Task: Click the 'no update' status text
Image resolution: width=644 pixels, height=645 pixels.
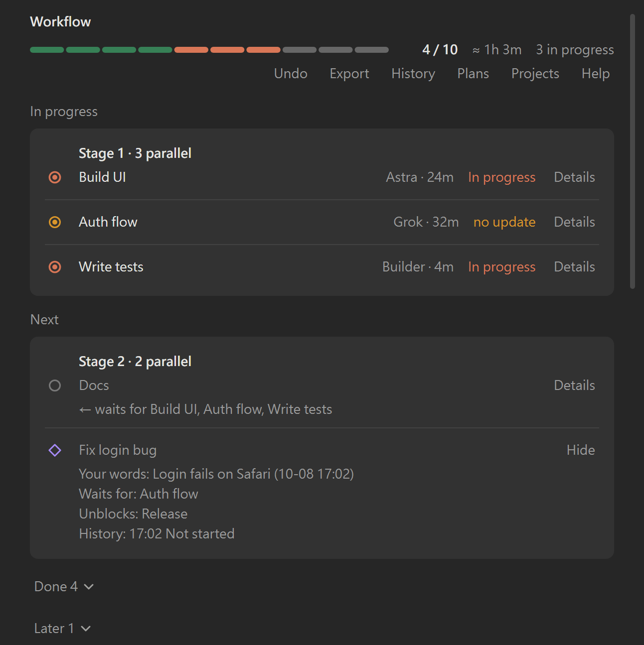Action: point(504,222)
